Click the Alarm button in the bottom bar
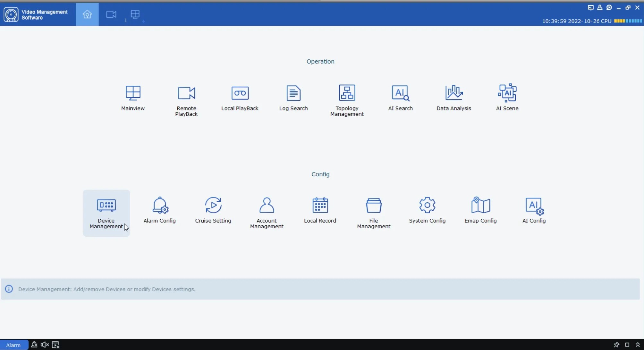This screenshot has height=350, width=644. pyautogui.click(x=13, y=345)
